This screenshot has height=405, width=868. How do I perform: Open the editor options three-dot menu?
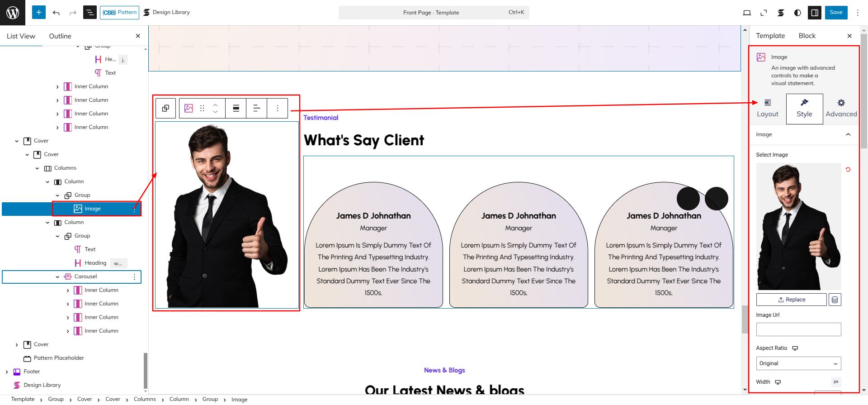click(858, 13)
